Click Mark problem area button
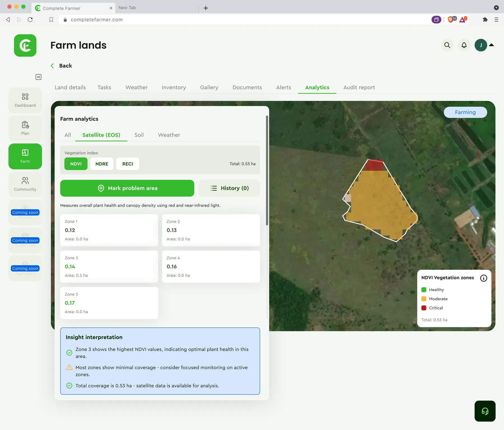504x430 pixels. (127, 188)
